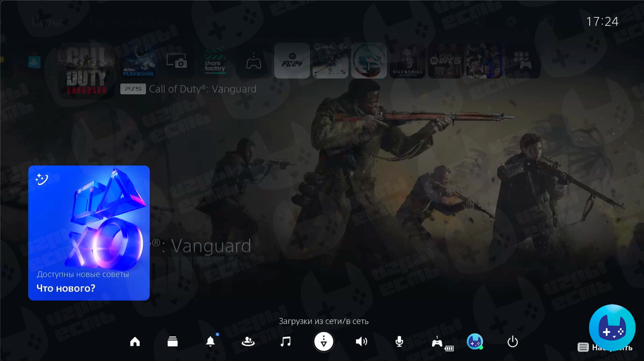Open the Switcher stacked cards icon
The image size is (644, 361).
[172, 341]
